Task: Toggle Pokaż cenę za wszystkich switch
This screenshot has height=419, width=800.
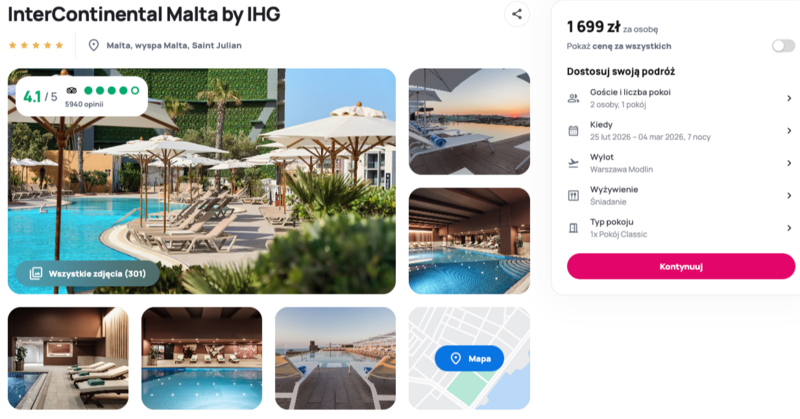Action: pyautogui.click(x=783, y=46)
